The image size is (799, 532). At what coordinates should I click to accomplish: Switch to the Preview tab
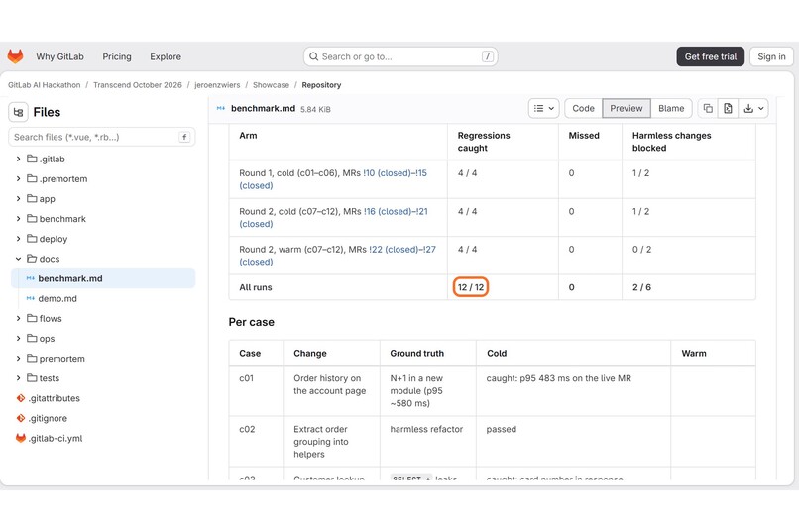pyautogui.click(x=627, y=108)
